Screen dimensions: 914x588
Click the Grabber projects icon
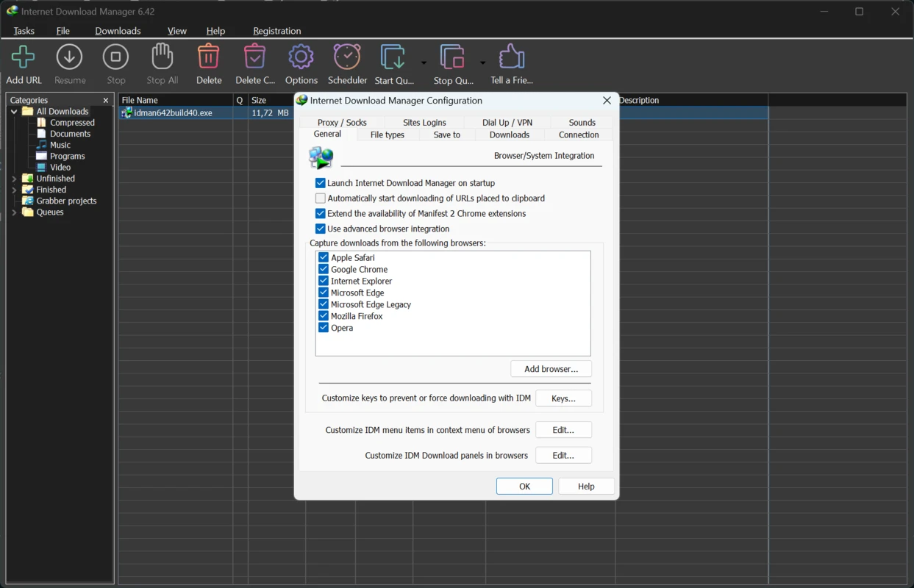click(28, 201)
